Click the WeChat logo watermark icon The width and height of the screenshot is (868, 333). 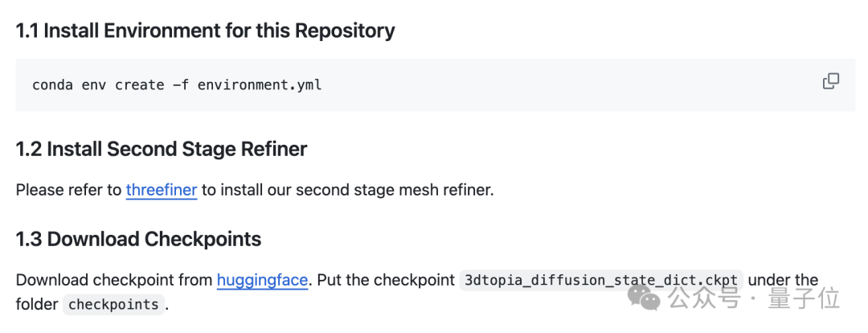(x=645, y=299)
